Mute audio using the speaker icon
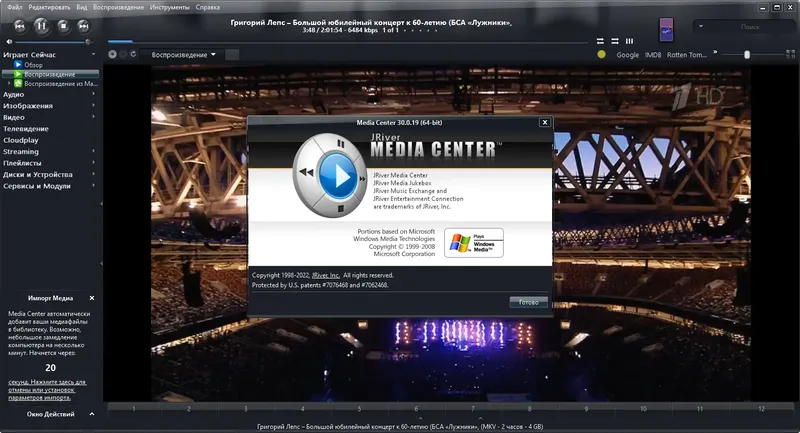The width and height of the screenshot is (800, 433). [9, 42]
